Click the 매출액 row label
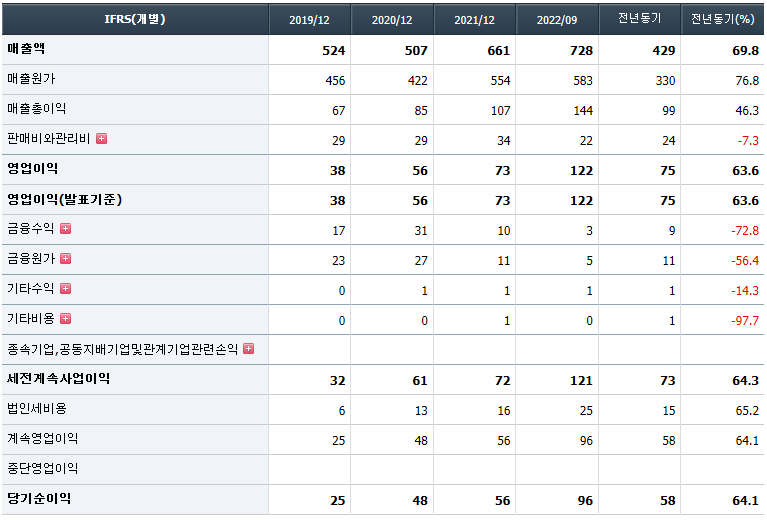This screenshot has height=520, width=767. point(26,48)
